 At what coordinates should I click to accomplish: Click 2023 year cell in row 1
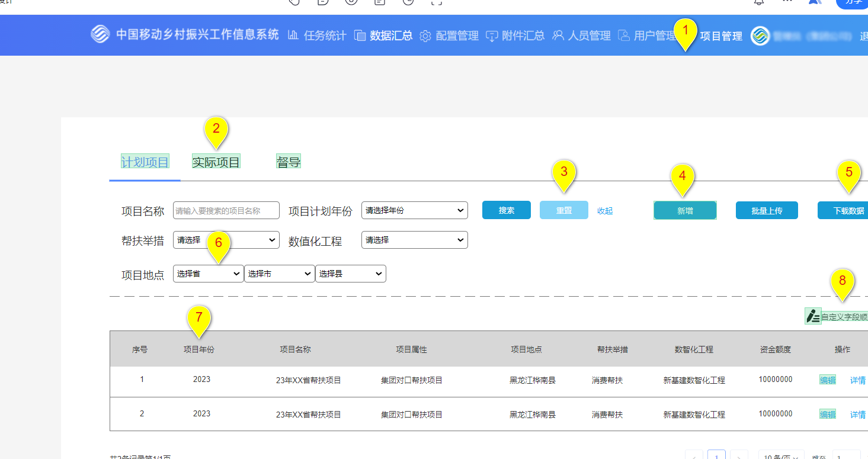(201, 379)
